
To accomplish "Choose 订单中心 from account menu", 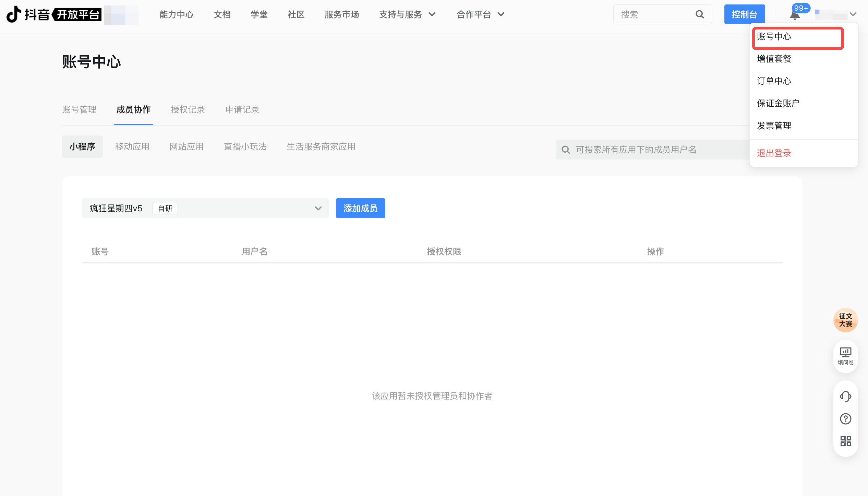I will click(774, 81).
